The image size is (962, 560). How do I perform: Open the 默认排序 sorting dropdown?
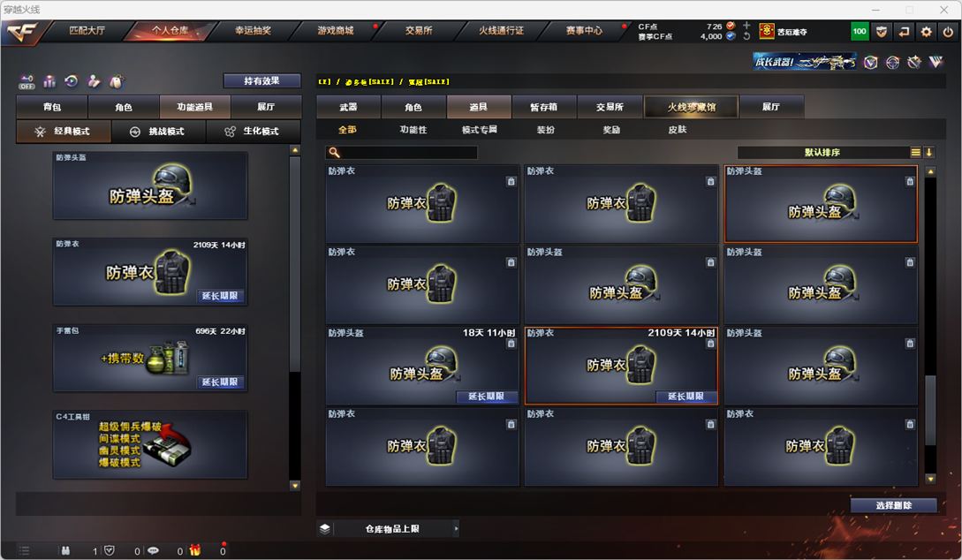pyautogui.click(x=822, y=152)
